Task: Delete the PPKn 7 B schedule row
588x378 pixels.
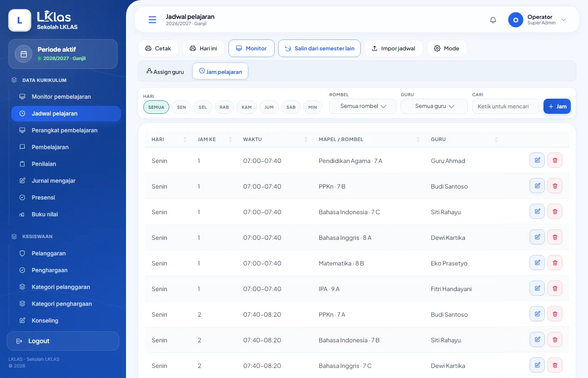Action: click(555, 186)
